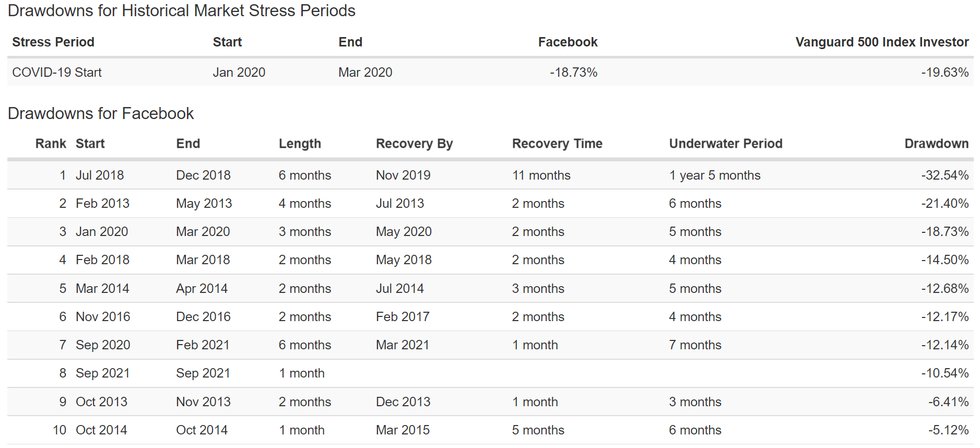Click the Rank column header

(x=51, y=144)
